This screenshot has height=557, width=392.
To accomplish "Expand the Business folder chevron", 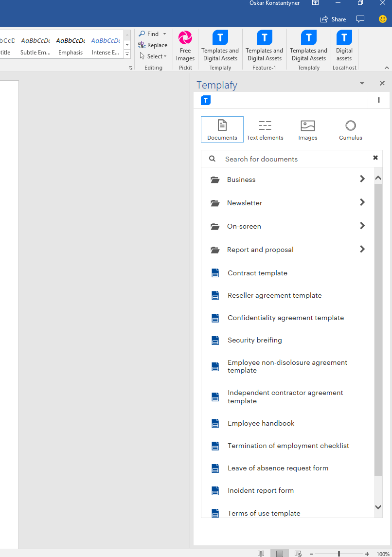I will pos(362,179).
